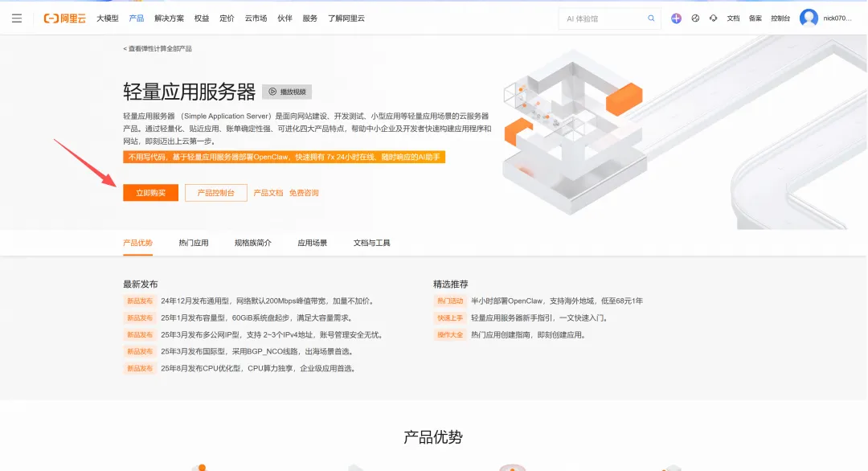Open the 产品 menu

click(x=136, y=18)
